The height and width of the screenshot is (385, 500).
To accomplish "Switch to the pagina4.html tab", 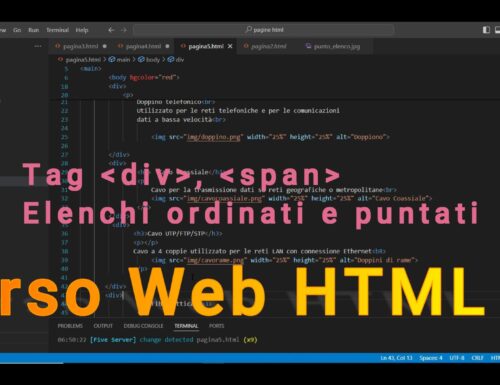I will (x=143, y=46).
